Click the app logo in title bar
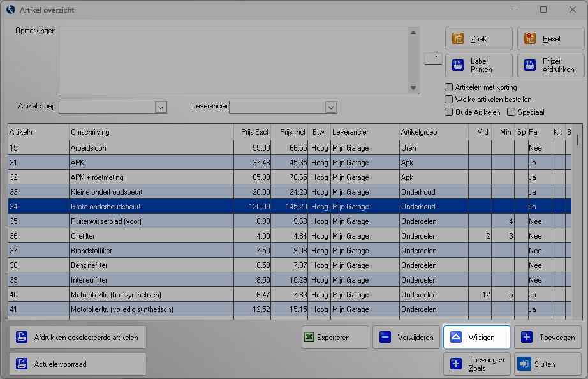The image size is (588, 379). (11, 10)
